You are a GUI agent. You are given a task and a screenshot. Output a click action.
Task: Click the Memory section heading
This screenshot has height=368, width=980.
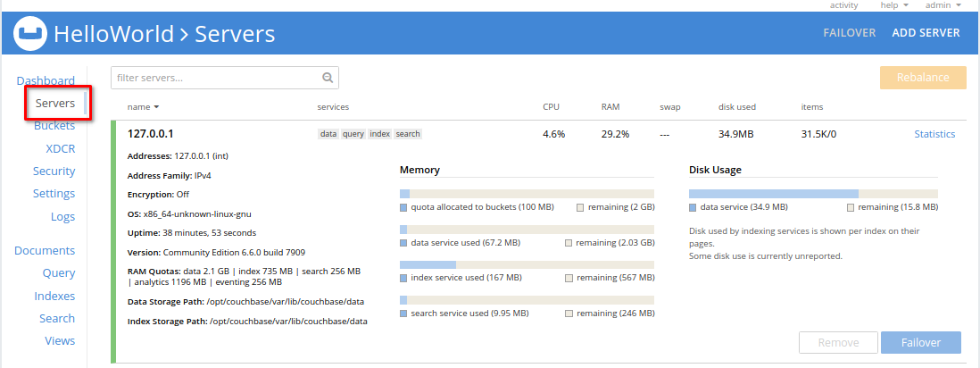point(420,170)
